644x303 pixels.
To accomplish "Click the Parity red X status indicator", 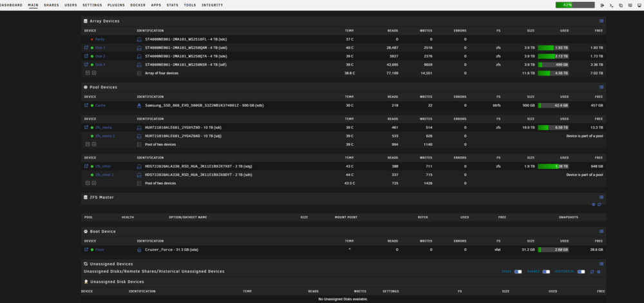I will [92, 39].
